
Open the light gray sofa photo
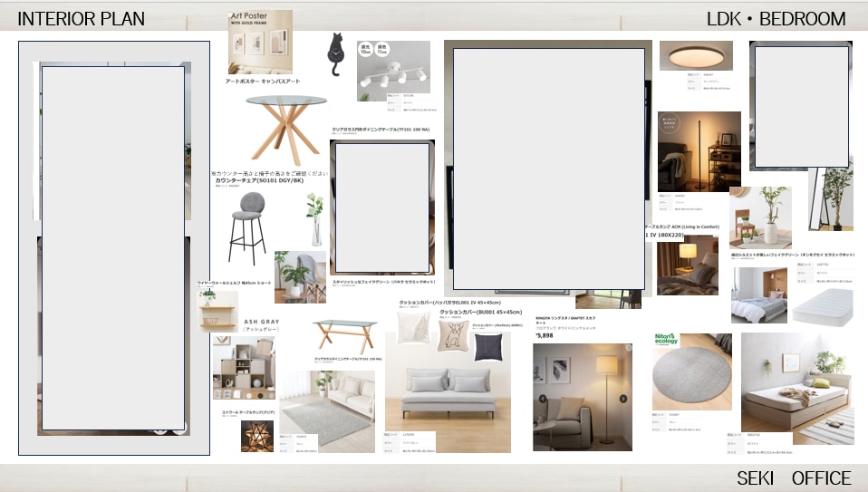(448, 392)
